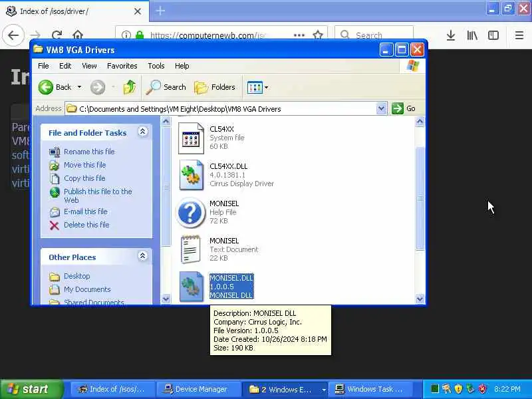Click the green CPU meter tray icon

click(435, 389)
